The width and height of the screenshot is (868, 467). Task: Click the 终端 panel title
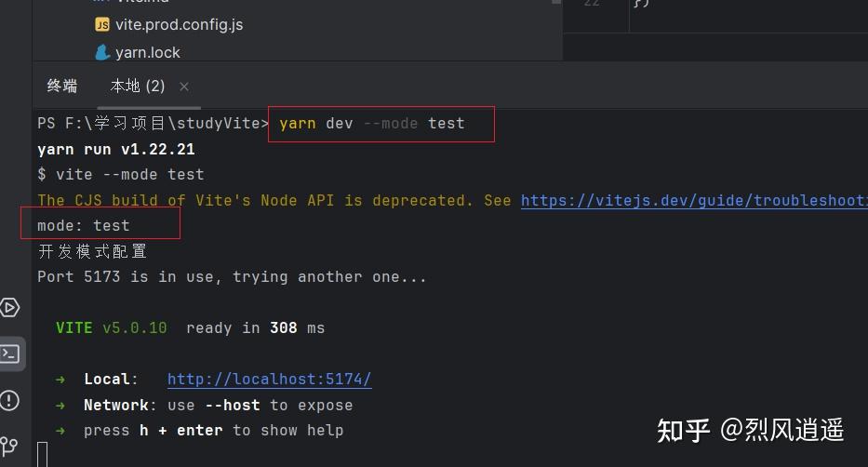(x=62, y=87)
